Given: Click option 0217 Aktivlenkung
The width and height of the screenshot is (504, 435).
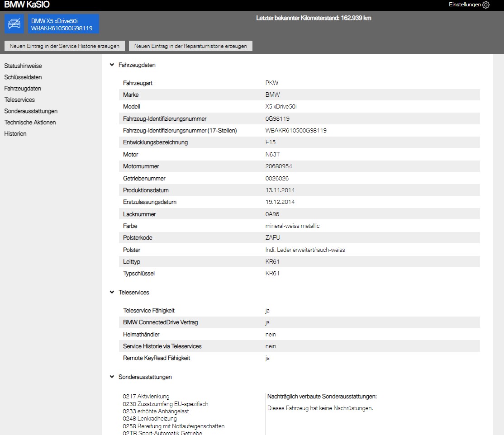Looking at the screenshot, I should 146,397.
